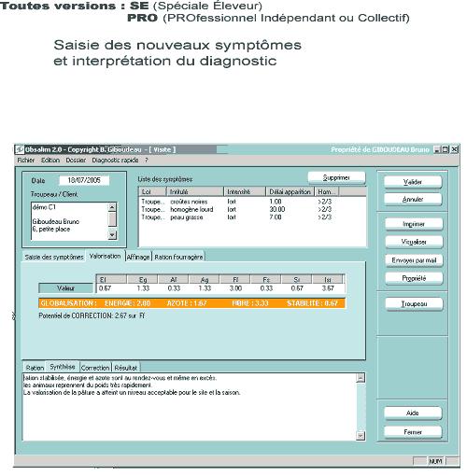Switch to Saisie des symptômes tab
Image resolution: width=467 pixels, height=476 pixels.
[x=54, y=257]
